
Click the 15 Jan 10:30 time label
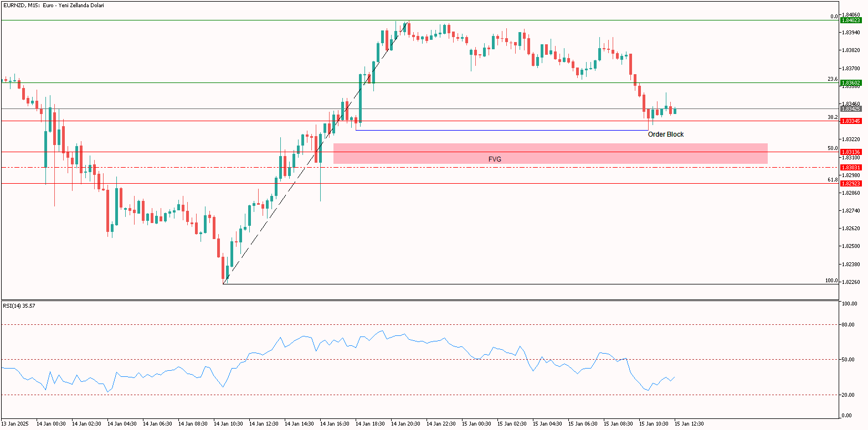(655, 424)
